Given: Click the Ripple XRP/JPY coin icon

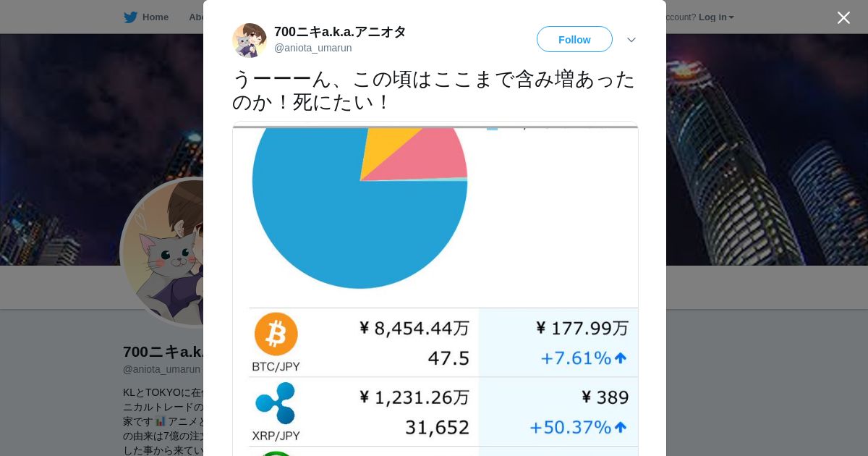Looking at the screenshot, I should point(276,403).
